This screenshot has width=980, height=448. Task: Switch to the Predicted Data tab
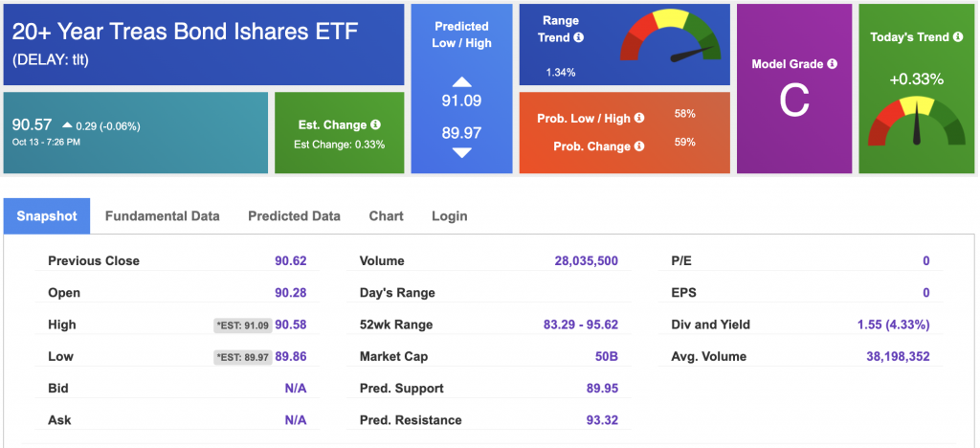point(294,216)
